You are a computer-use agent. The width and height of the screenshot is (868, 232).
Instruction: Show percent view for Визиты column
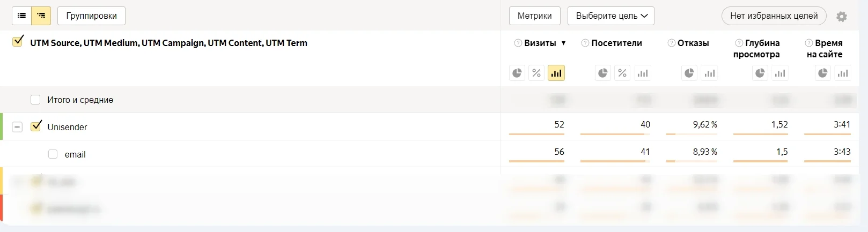(536, 73)
